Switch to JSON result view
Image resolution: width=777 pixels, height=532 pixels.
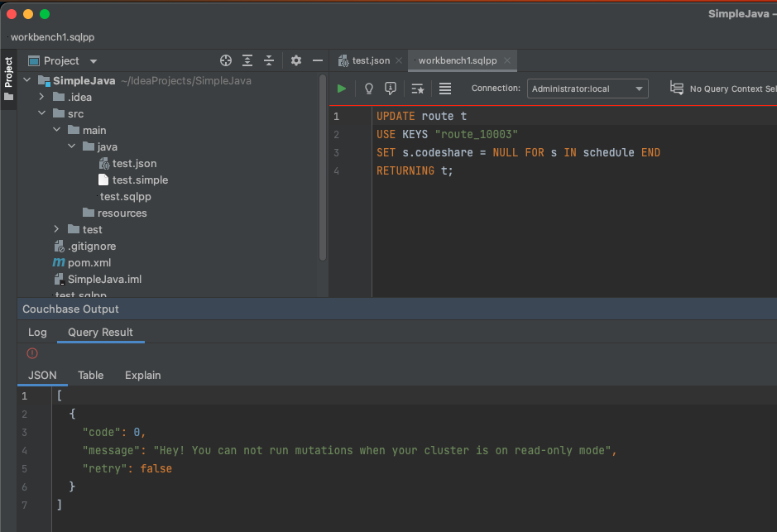coord(42,375)
